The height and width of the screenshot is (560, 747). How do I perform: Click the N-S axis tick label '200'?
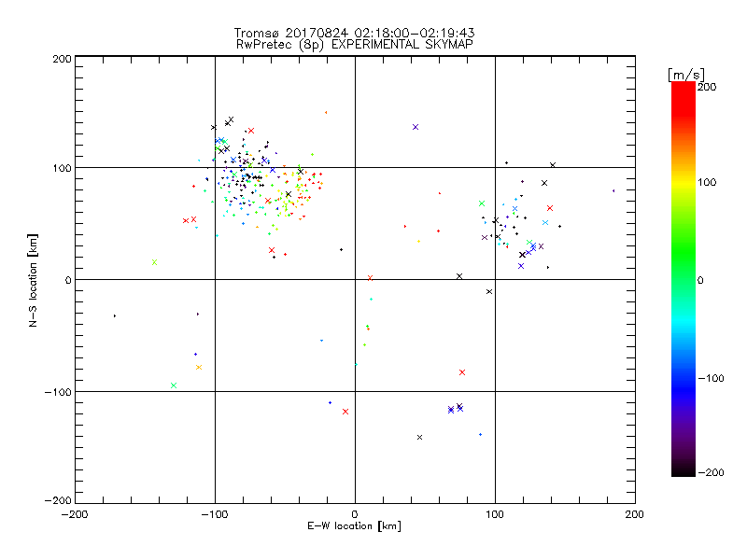point(62,59)
